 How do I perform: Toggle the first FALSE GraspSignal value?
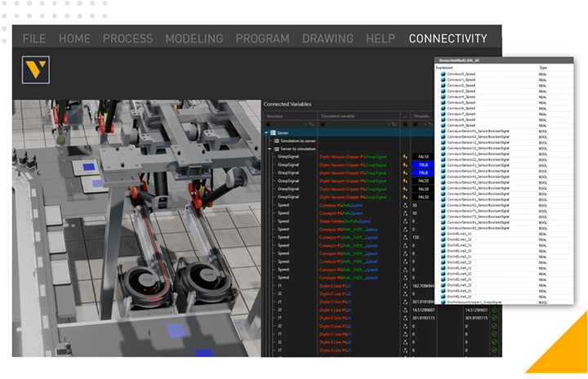tap(423, 156)
